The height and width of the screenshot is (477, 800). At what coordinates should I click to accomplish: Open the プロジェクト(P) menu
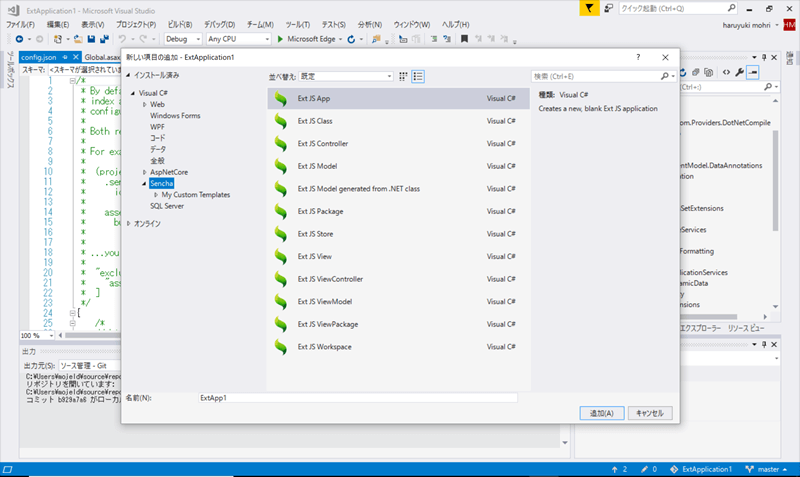[x=136, y=24]
